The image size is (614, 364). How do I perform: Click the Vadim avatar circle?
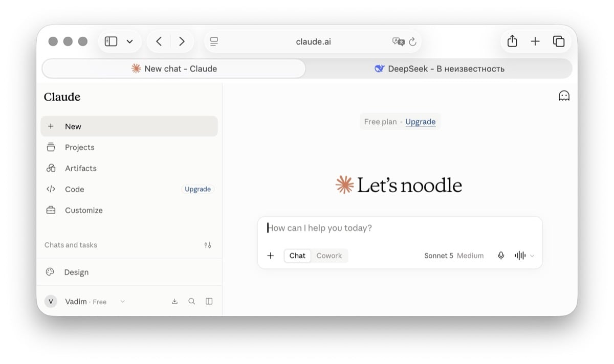point(51,302)
